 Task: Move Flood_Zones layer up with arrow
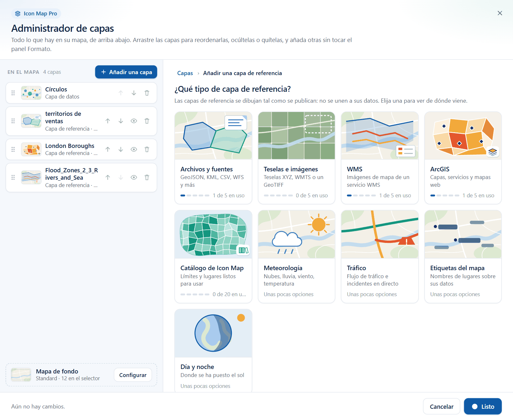(108, 177)
